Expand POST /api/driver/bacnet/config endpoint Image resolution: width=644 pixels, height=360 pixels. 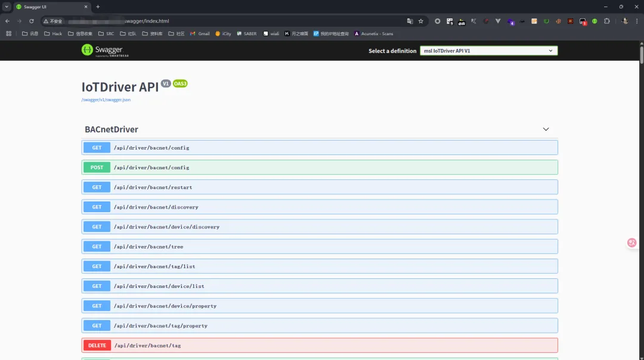pos(319,167)
